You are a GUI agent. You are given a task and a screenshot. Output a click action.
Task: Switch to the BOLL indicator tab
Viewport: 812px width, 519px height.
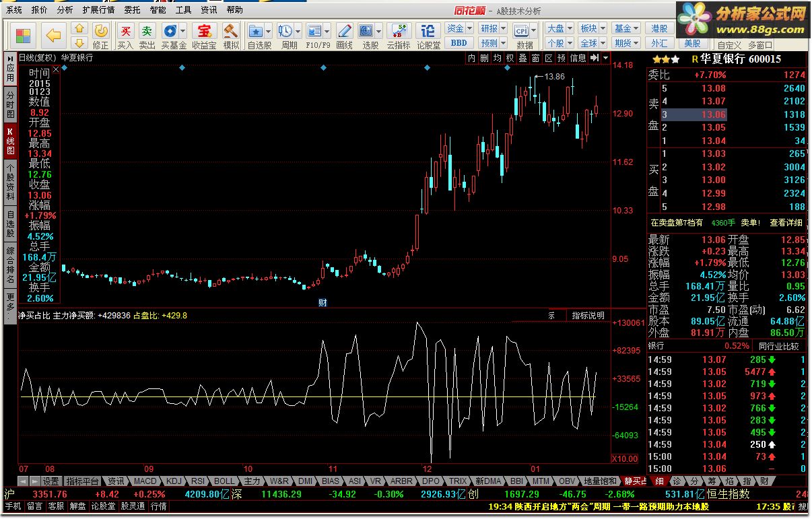pos(224,481)
